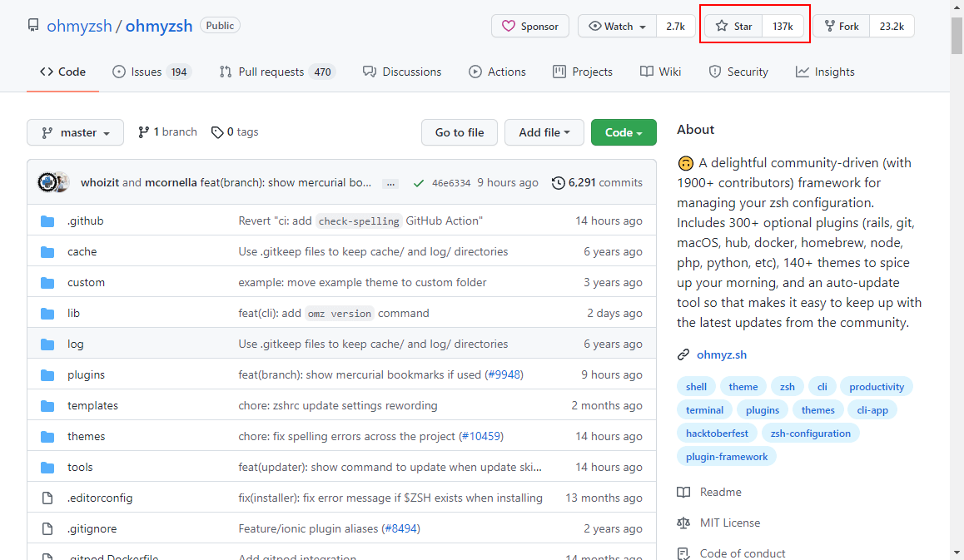Click the commit history clock icon
The height and width of the screenshot is (560, 964).
(x=559, y=182)
